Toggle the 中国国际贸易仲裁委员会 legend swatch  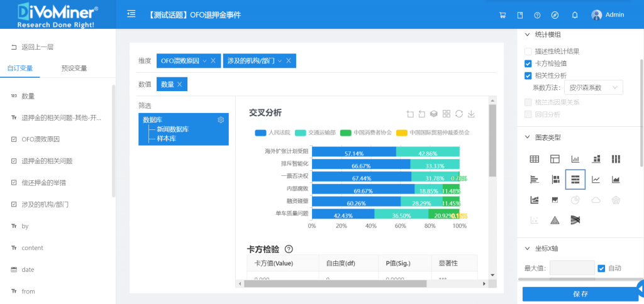click(402, 133)
